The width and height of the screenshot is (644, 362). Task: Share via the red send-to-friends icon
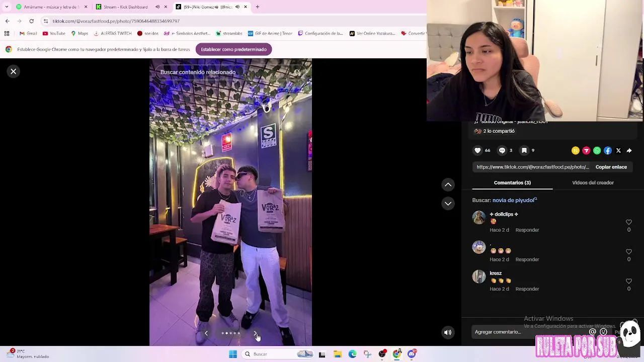pyautogui.click(x=586, y=151)
